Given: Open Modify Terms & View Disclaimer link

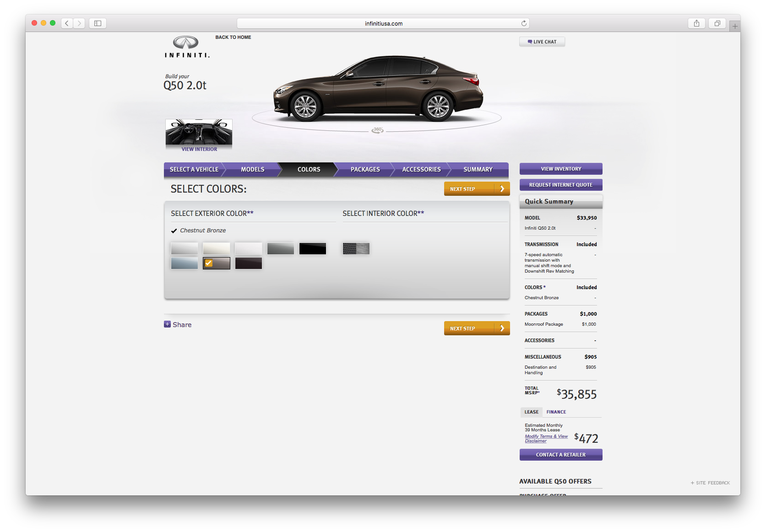Looking at the screenshot, I should (x=546, y=439).
